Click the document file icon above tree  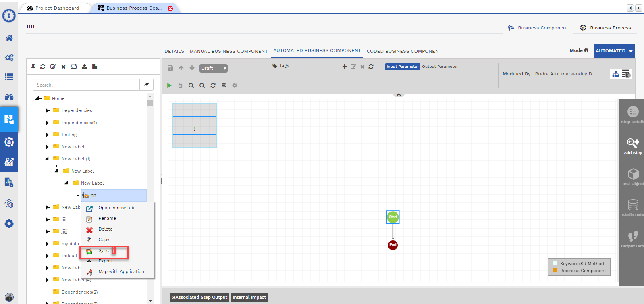coord(95,67)
